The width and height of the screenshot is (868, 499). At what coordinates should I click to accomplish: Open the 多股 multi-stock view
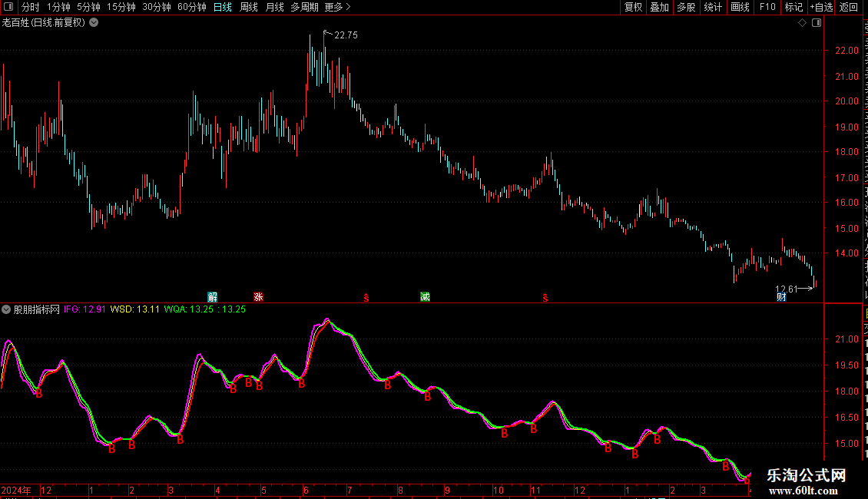tap(686, 7)
